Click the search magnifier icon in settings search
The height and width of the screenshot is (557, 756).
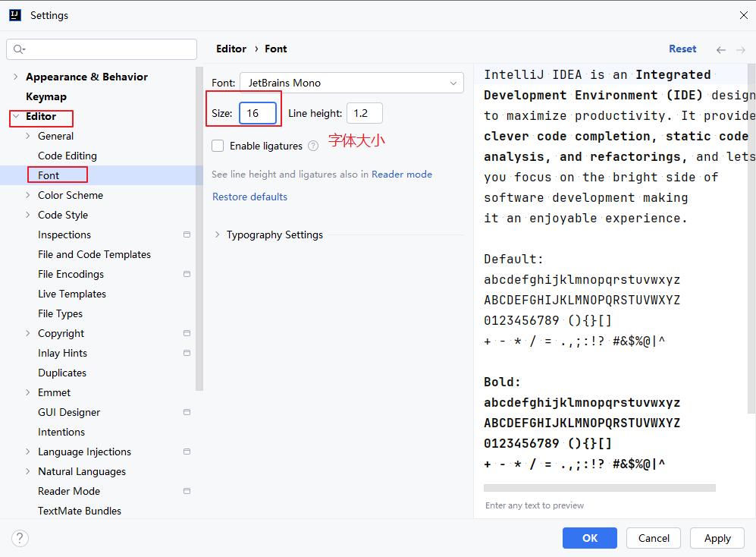click(x=19, y=49)
